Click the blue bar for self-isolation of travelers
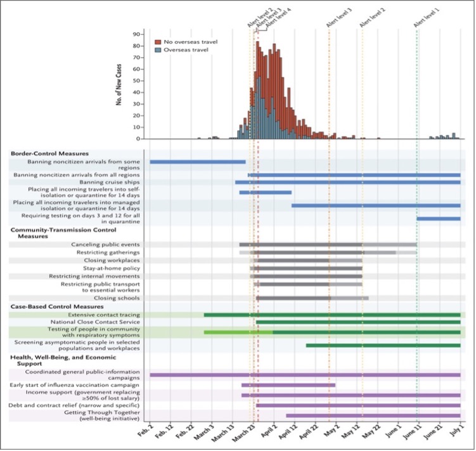Screen dimensions: 476x451 [266, 192]
